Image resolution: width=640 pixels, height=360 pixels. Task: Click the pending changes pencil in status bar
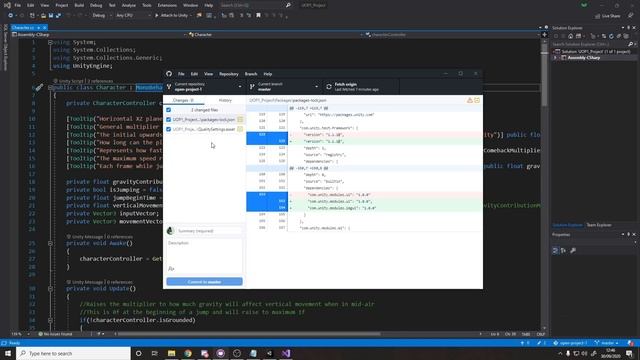[x=539, y=343]
